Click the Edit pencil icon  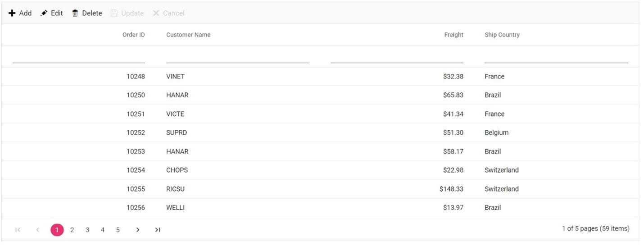point(44,13)
